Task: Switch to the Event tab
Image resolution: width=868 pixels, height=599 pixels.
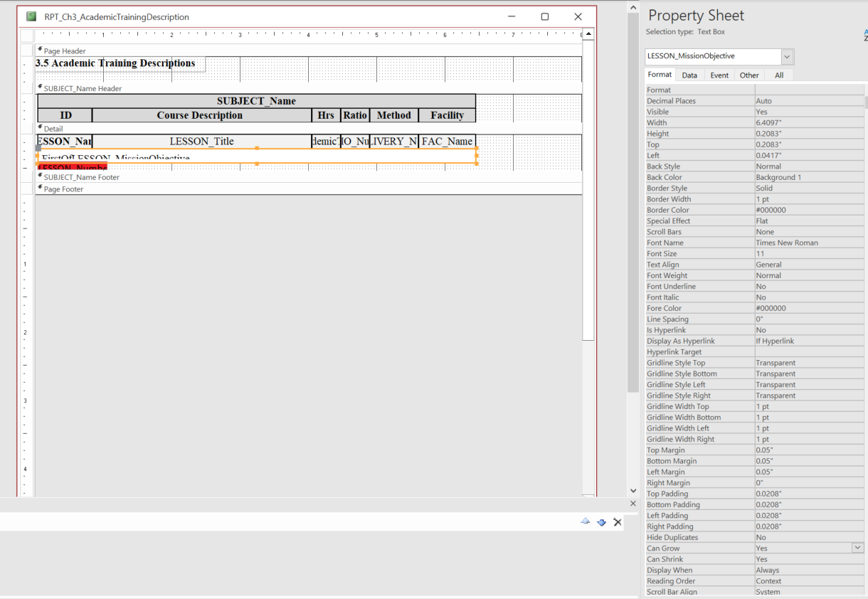Action: [x=719, y=74]
